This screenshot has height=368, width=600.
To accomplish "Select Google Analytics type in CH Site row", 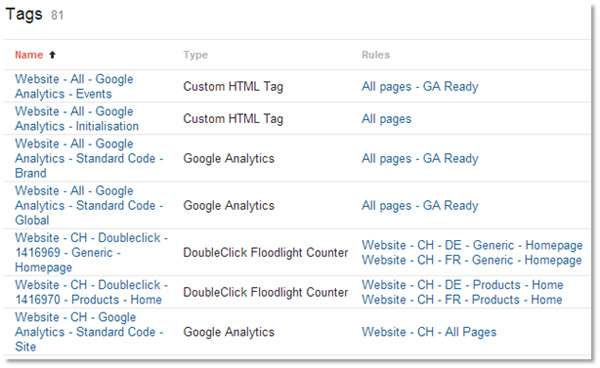I will point(229,332).
